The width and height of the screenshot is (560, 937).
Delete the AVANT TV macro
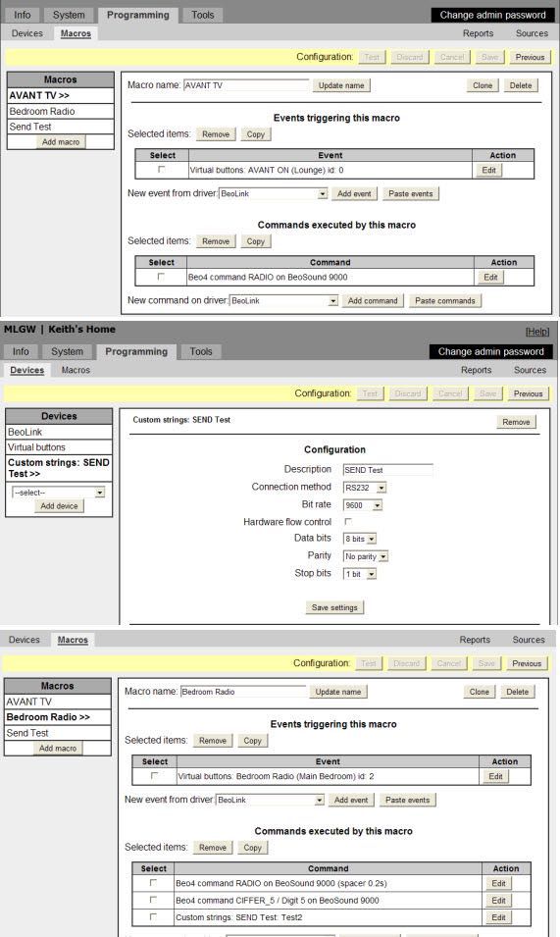[521, 85]
